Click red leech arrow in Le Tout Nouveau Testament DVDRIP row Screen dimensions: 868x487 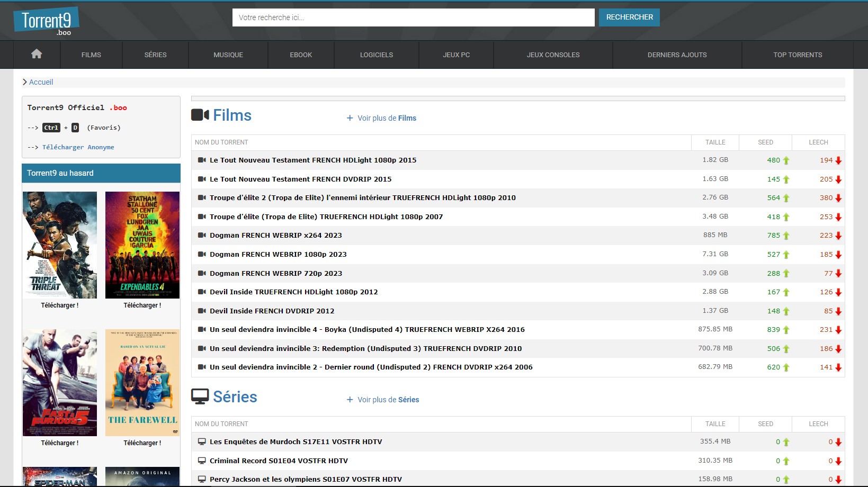tap(838, 179)
